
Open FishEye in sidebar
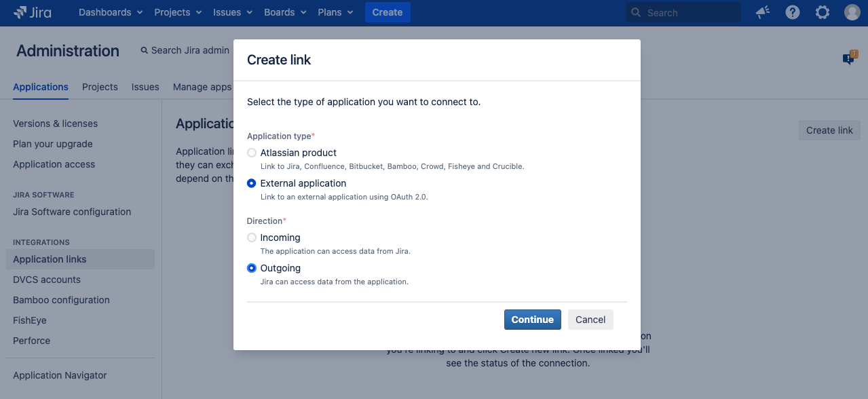30,320
